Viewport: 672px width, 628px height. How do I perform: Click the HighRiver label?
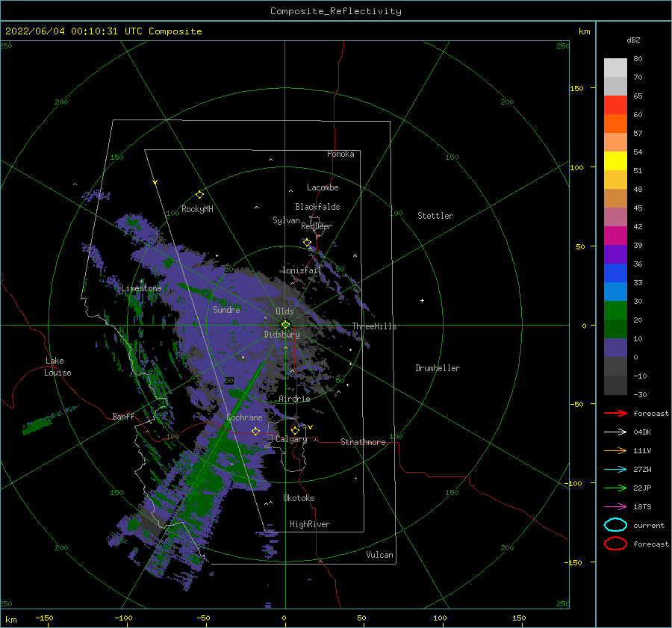point(310,524)
